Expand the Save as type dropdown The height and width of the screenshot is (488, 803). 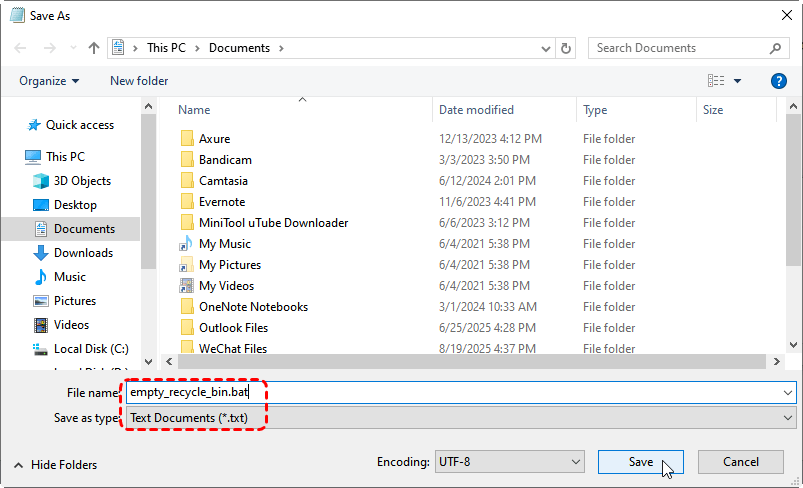pyautogui.click(x=460, y=417)
